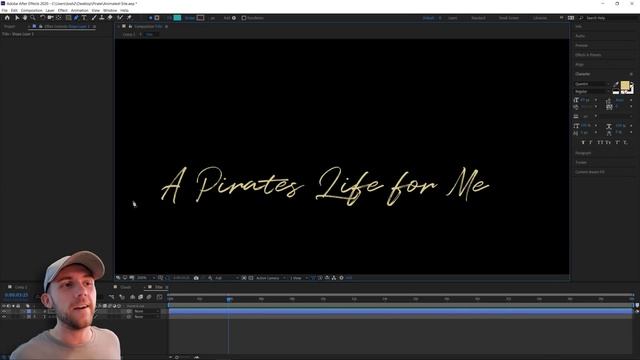Select the Clone Stamp tool
640x360 pixels.
click(102, 18)
